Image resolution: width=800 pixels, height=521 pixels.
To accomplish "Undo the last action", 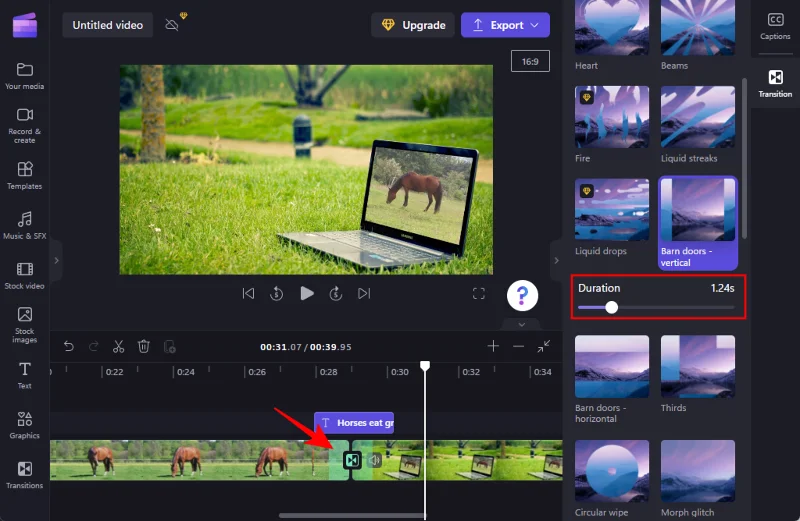I will point(69,347).
